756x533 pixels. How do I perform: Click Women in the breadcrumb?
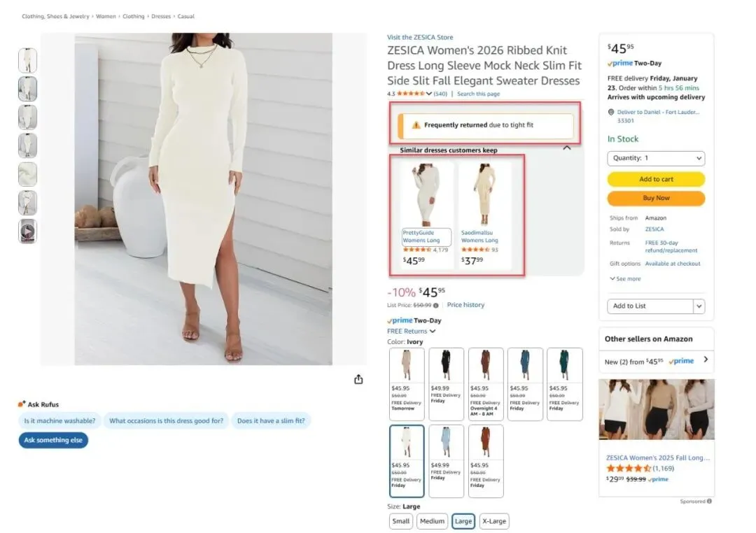(106, 16)
